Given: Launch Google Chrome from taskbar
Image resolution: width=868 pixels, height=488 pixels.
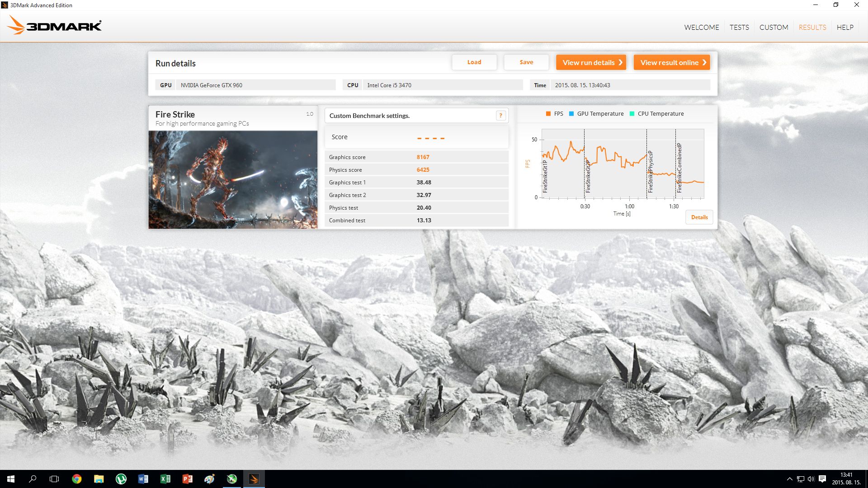Looking at the screenshot, I should (x=77, y=479).
